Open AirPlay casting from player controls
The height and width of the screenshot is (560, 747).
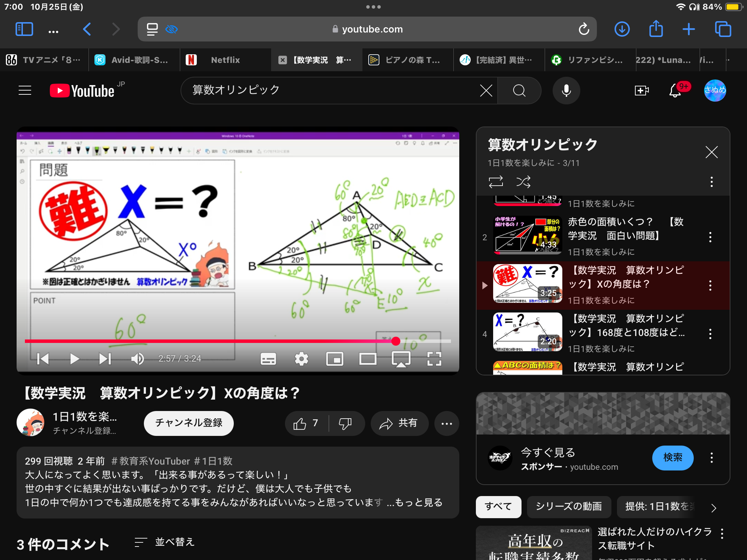pyautogui.click(x=401, y=359)
